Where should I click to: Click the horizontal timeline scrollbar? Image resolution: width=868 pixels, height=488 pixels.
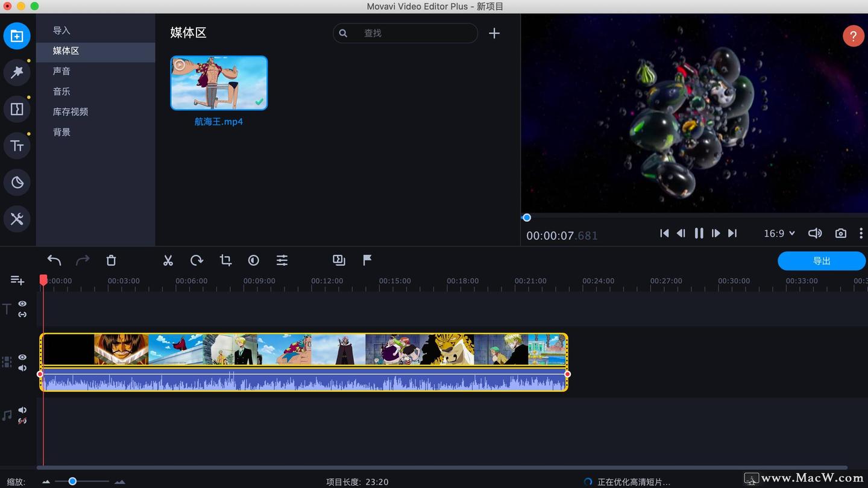tap(442, 468)
